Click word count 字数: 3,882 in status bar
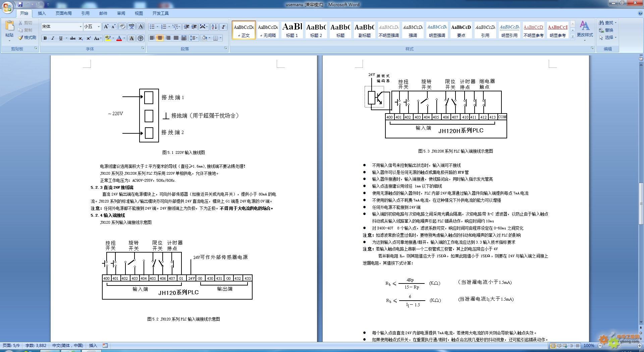Viewport: 644px width, 352px height. [36, 345]
